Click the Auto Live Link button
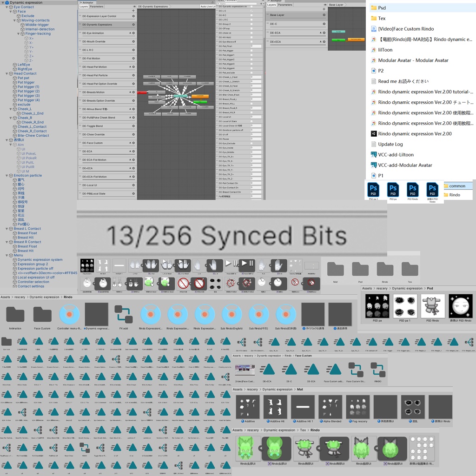Screen dimensions: 476x476 tap(208, 7)
